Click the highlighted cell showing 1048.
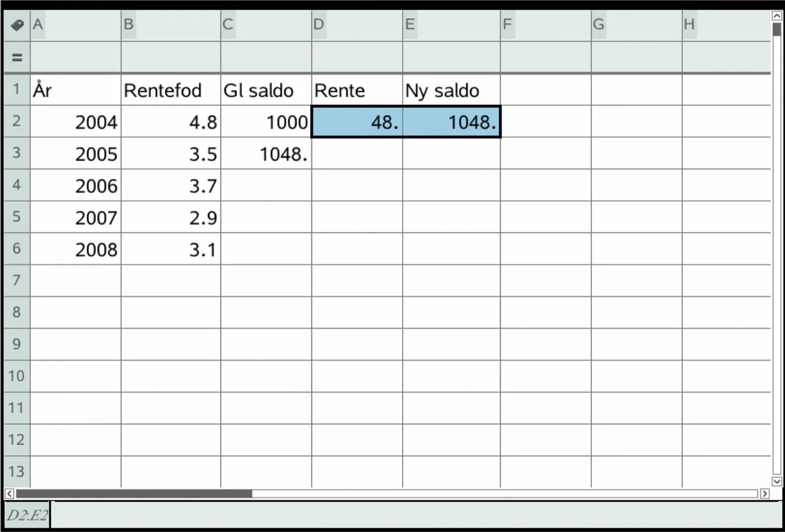Image resolution: width=785 pixels, height=532 pixels. pyautogui.click(x=451, y=122)
